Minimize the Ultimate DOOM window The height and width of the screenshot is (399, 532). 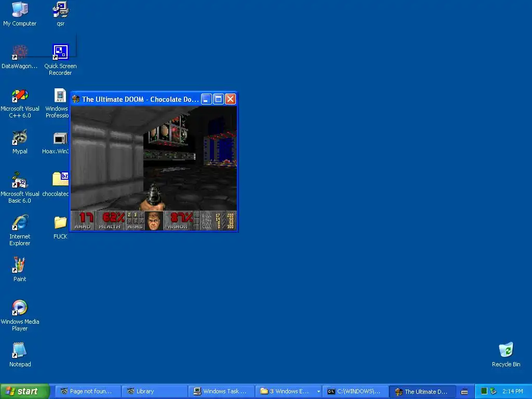click(x=206, y=99)
